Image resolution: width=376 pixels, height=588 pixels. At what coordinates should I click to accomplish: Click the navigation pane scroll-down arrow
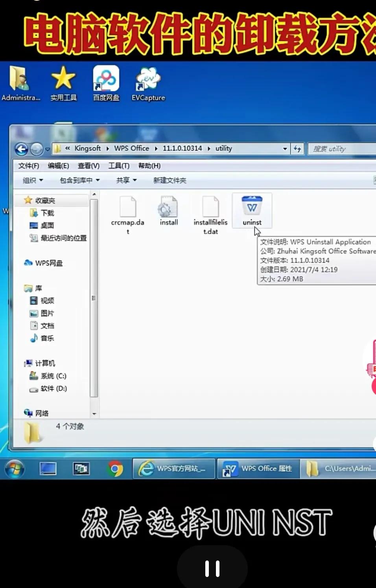(94, 414)
